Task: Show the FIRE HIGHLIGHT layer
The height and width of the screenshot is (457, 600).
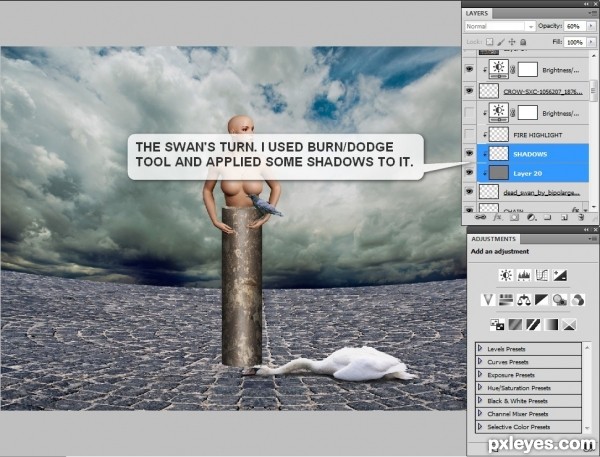Action: [x=470, y=134]
